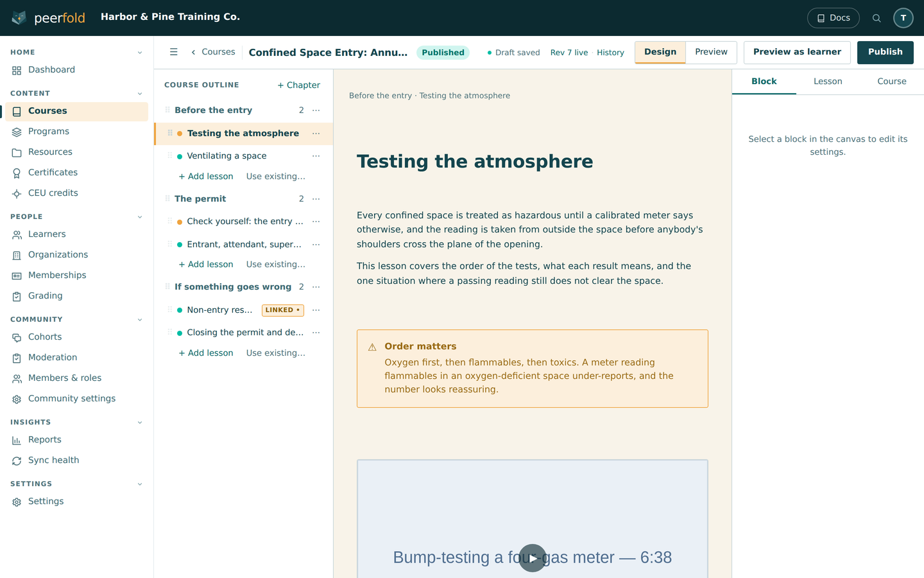Viewport: 924px width, 578px height.
Task: Click the Learners sidebar icon
Action: coord(17,234)
